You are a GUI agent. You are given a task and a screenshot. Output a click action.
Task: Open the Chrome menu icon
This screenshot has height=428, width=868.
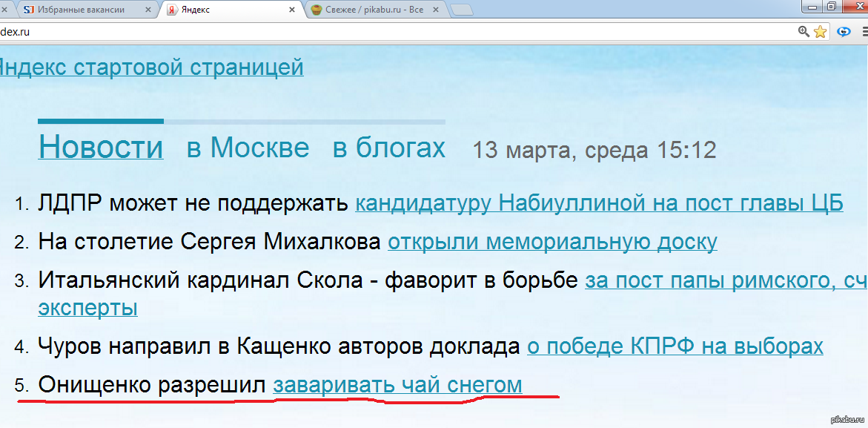pyautogui.click(x=864, y=32)
